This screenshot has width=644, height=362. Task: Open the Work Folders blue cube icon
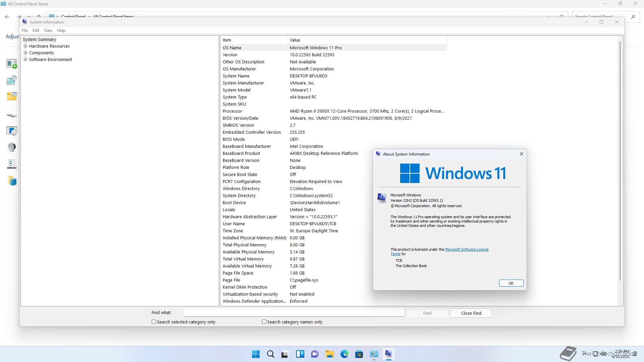(x=12, y=181)
